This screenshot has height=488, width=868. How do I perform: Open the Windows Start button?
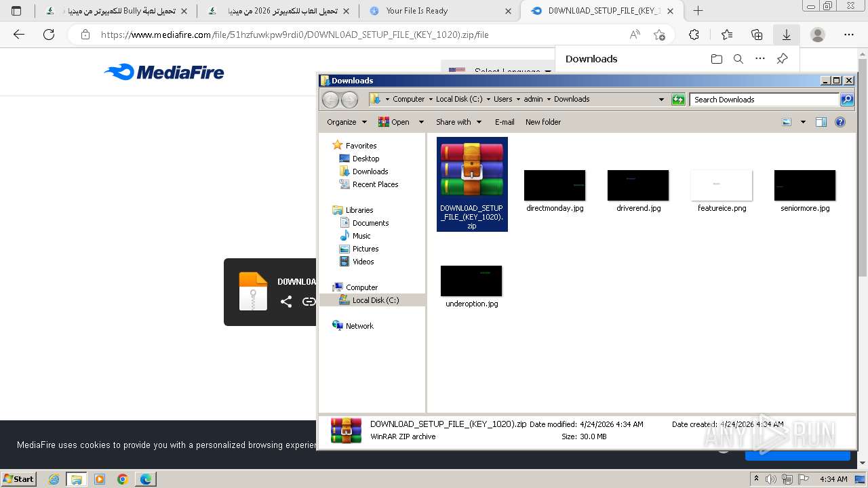tap(18, 479)
